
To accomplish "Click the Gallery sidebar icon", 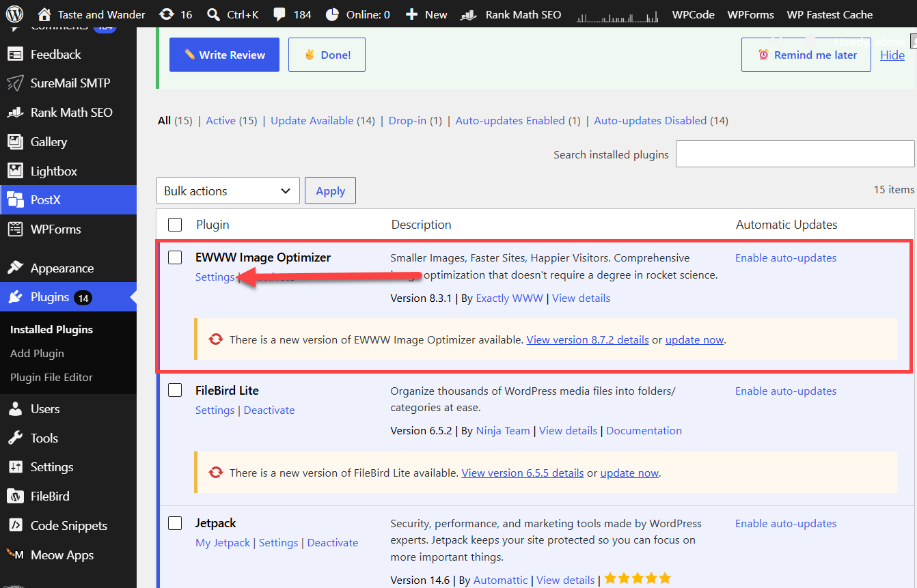I will point(15,142).
